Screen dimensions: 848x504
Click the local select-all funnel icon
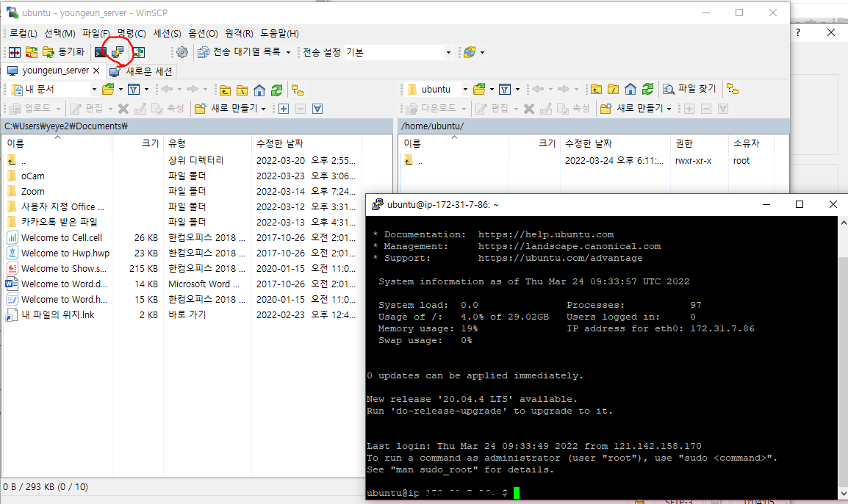(x=317, y=109)
